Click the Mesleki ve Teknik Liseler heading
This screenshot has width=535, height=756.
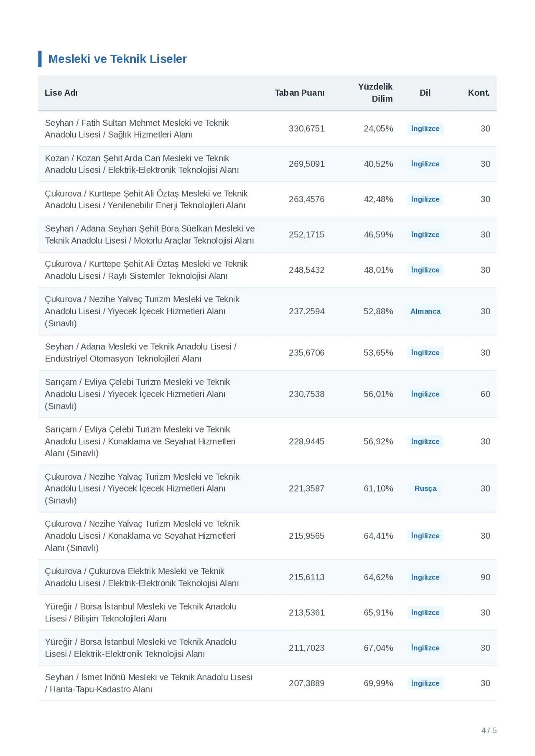[x=117, y=59]
